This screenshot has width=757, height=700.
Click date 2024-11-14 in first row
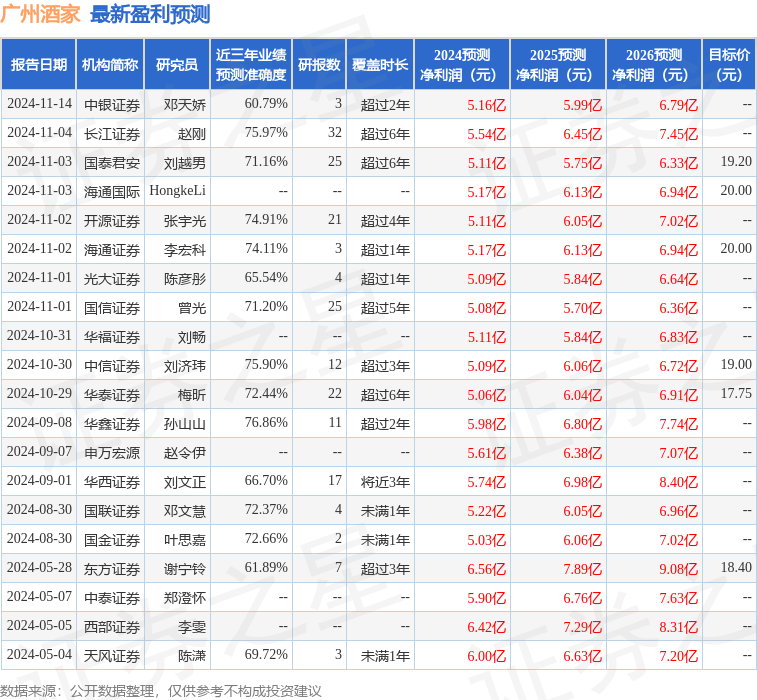pyautogui.click(x=39, y=104)
